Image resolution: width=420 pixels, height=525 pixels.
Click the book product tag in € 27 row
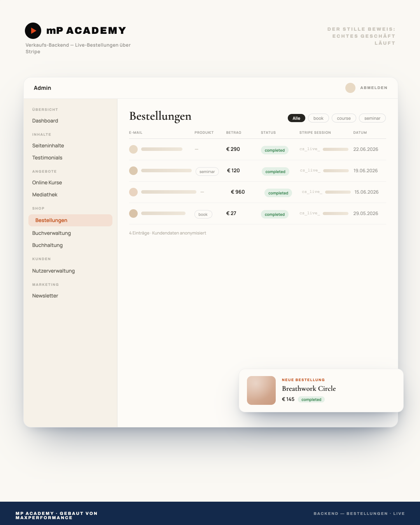tap(203, 214)
